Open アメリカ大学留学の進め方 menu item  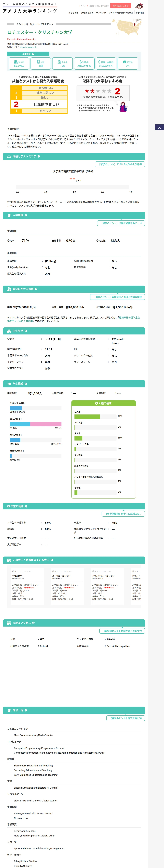point(121,13)
